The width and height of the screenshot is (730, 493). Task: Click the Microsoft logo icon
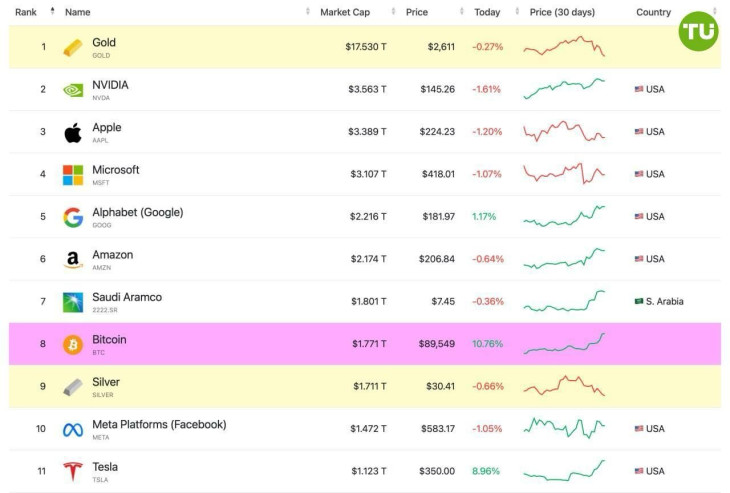coord(73,175)
